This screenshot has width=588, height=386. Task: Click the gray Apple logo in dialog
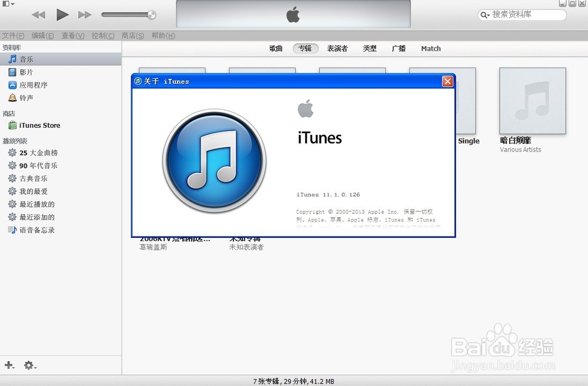(x=306, y=108)
